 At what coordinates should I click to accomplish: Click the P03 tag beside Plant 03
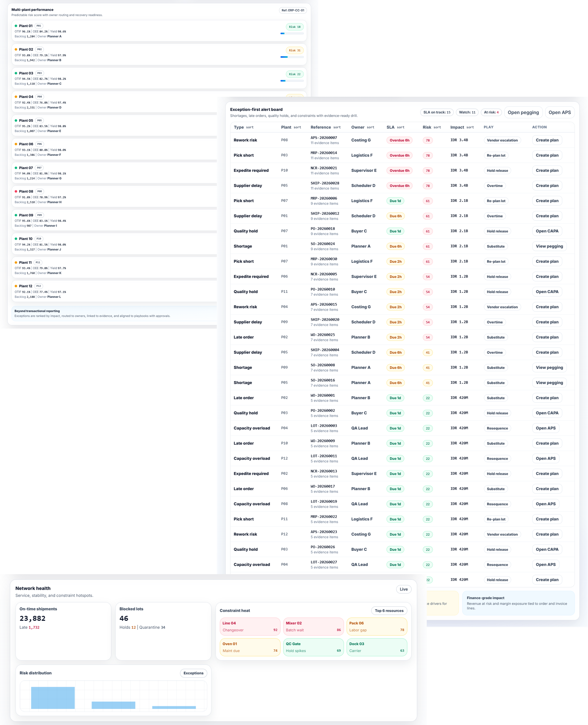pyautogui.click(x=40, y=73)
